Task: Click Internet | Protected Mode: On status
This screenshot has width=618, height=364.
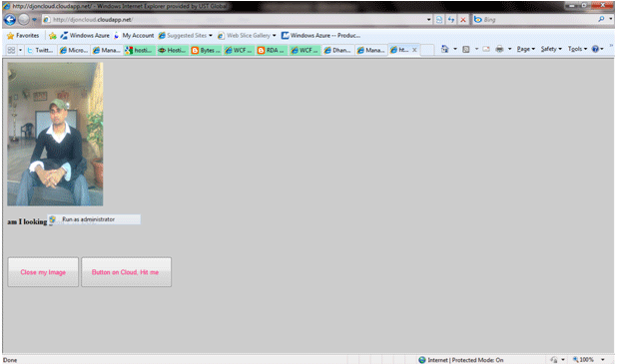Action: [x=465, y=360]
